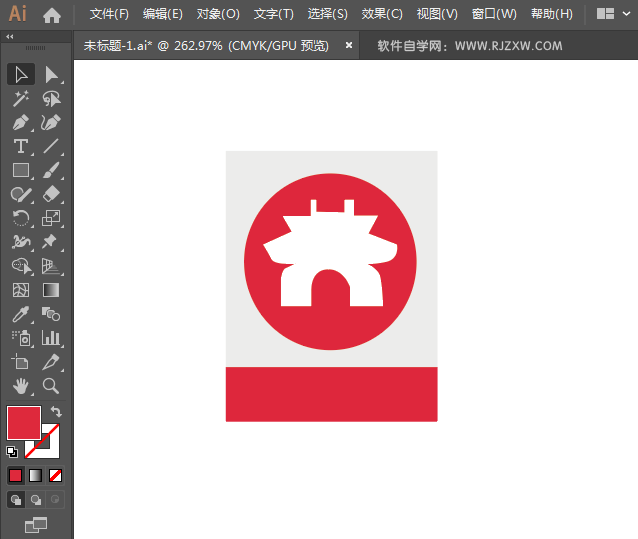
Task: Select the Rotate tool
Action: (x=21, y=218)
